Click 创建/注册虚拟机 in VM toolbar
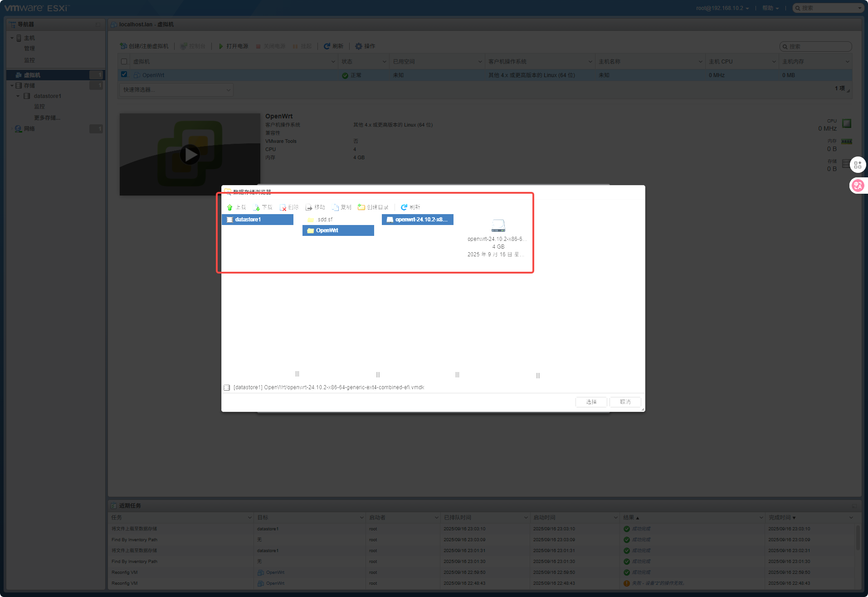The height and width of the screenshot is (597, 868). click(x=144, y=46)
